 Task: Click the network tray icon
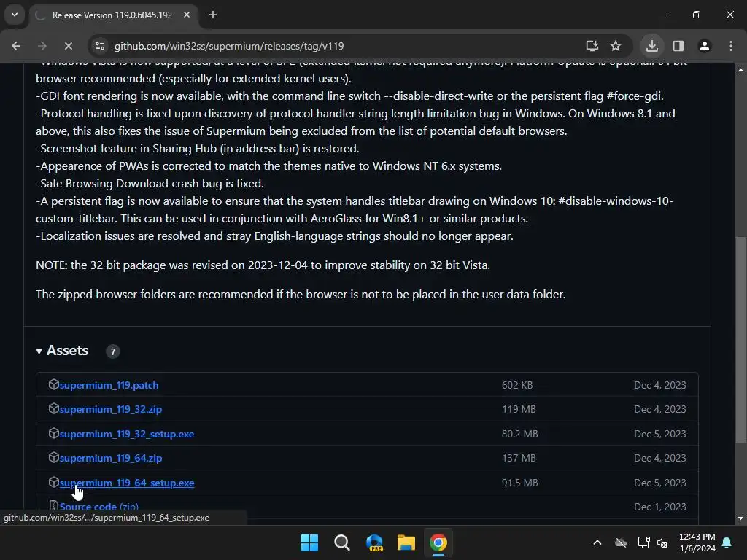click(x=643, y=542)
